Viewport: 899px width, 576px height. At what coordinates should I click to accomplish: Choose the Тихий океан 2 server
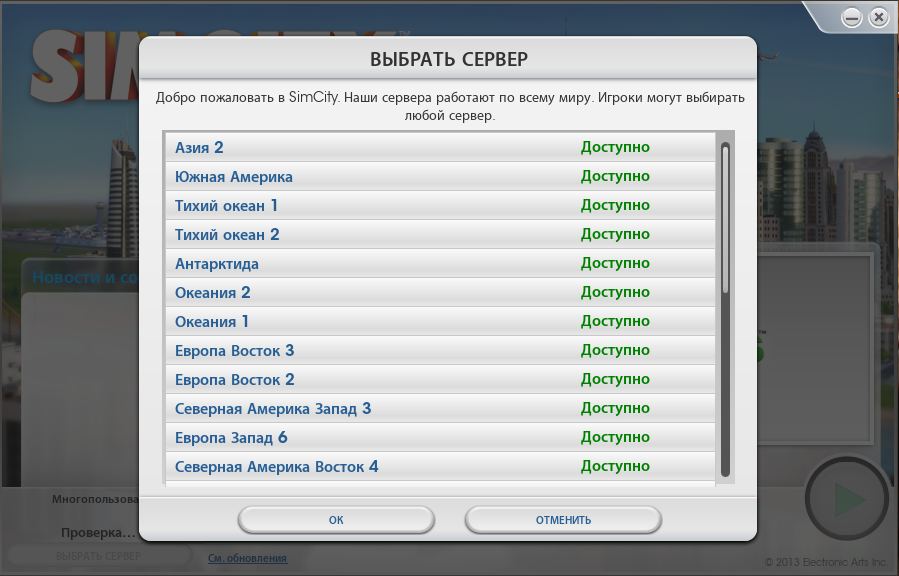(x=440, y=234)
